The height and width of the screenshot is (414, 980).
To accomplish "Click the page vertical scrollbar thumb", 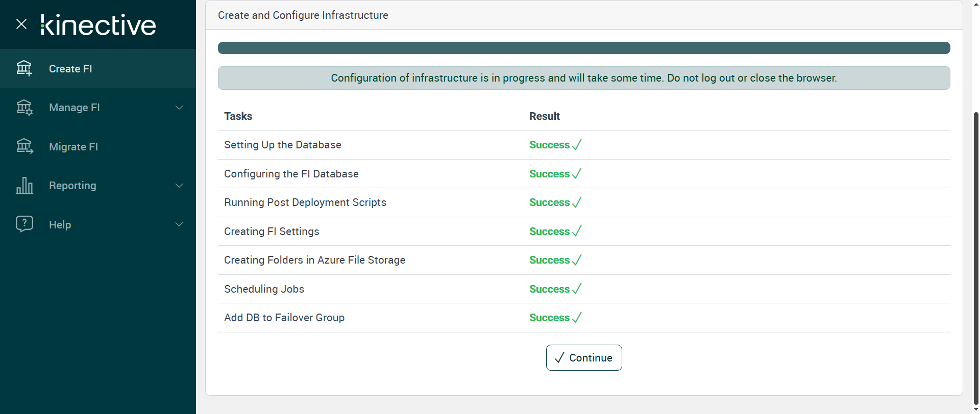I will (x=976, y=255).
